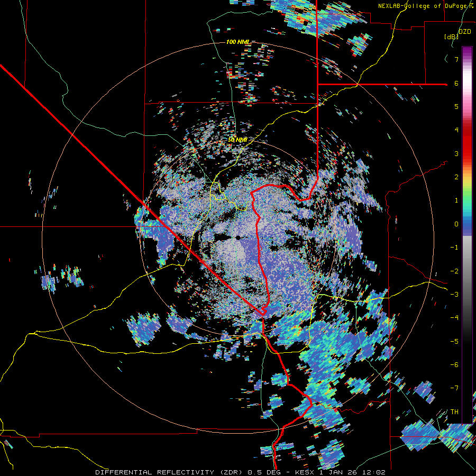The height and width of the screenshot is (476, 476).
Task: Click the 0.5 DEG elevation text in caption
Action: tap(264, 472)
